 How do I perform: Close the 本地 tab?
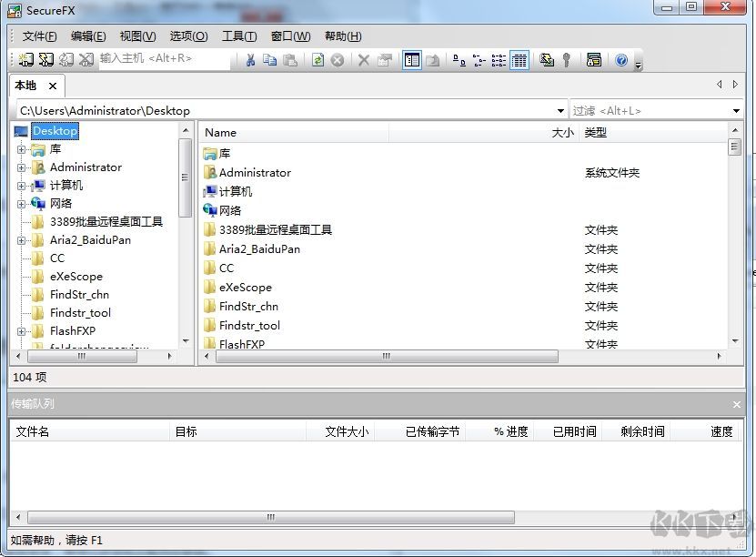53,86
